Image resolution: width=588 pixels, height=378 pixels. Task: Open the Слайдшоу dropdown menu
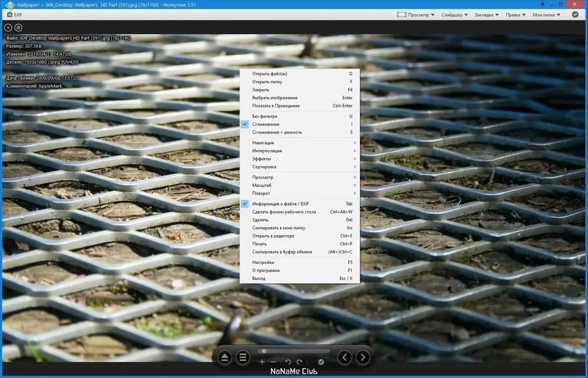pyautogui.click(x=455, y=15)
